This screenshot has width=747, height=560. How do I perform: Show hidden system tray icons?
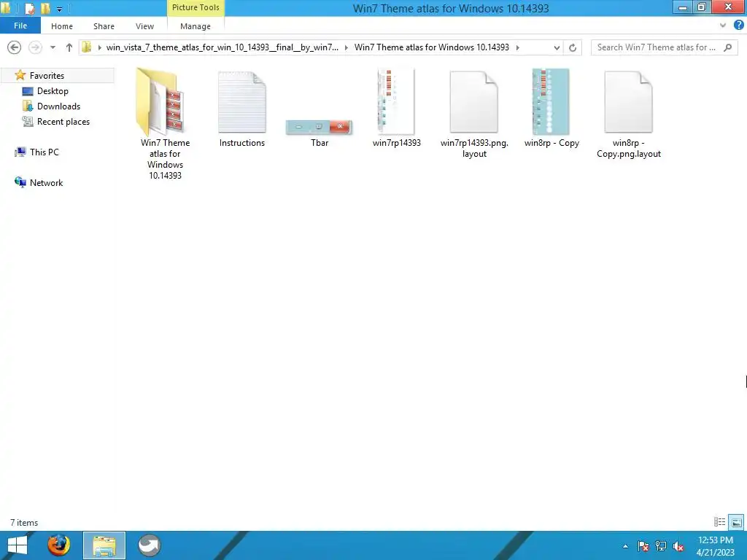tap(625, 546)
